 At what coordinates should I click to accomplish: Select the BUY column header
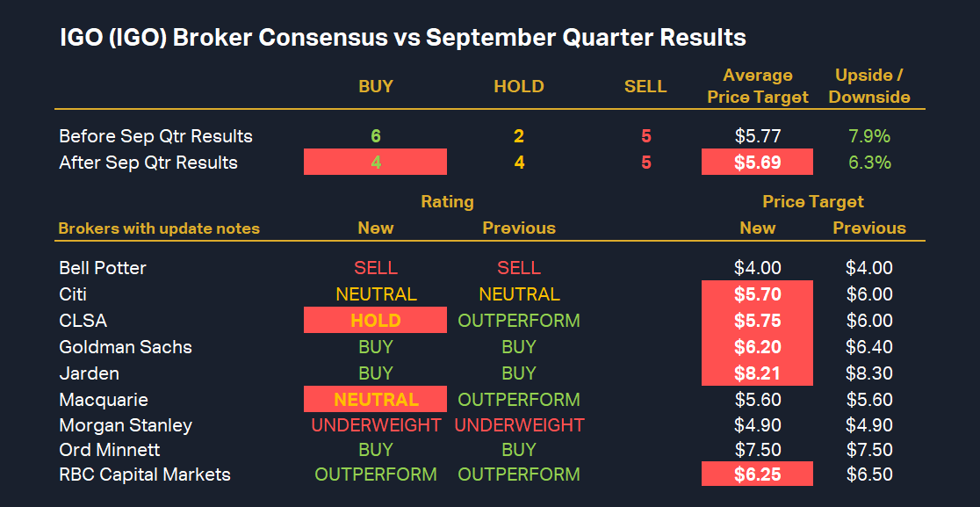(x=376, y=86)
